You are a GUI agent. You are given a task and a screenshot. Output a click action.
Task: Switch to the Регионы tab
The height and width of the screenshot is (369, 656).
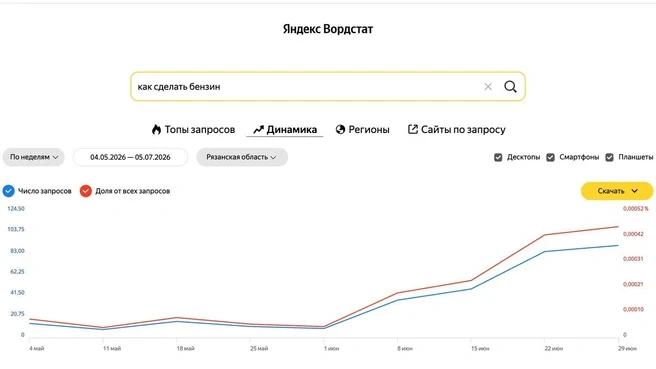pyautogui.click(x=362, y=130)
